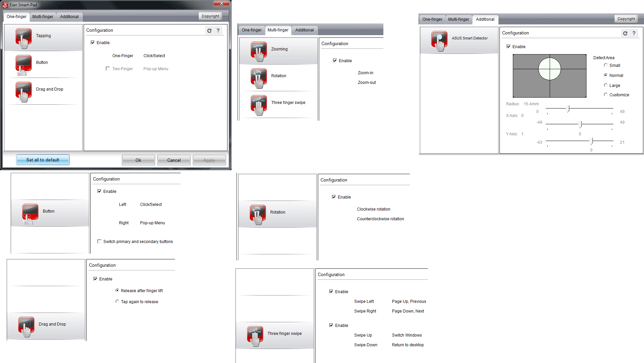The image size is (644, 363).
Task: Toggle Enable checkbox in Tapping configuration
Action: click(x=93, y=42)
